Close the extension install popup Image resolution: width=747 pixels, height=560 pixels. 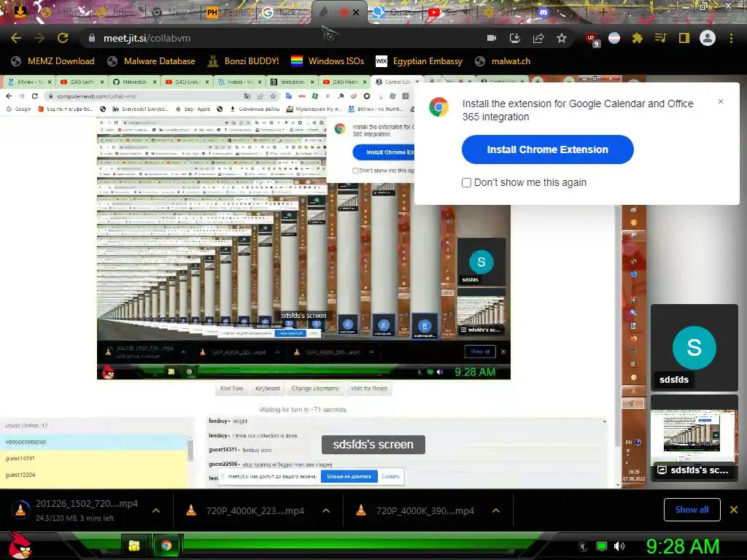(x=720, y=101)
